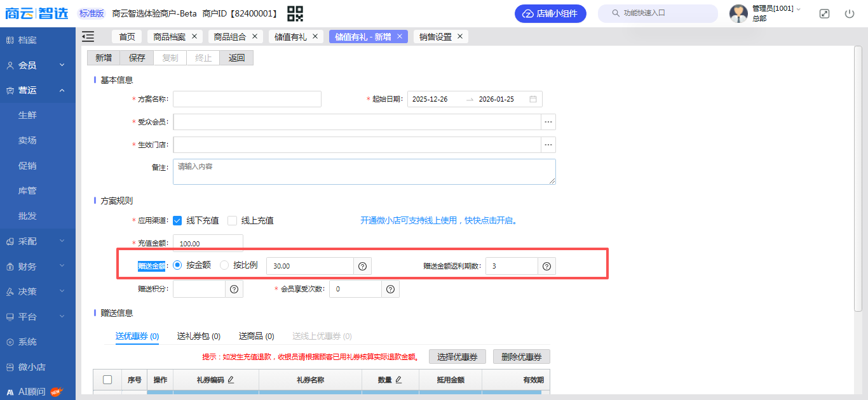Click the 方案名称 input field

[x=247, y=99]
